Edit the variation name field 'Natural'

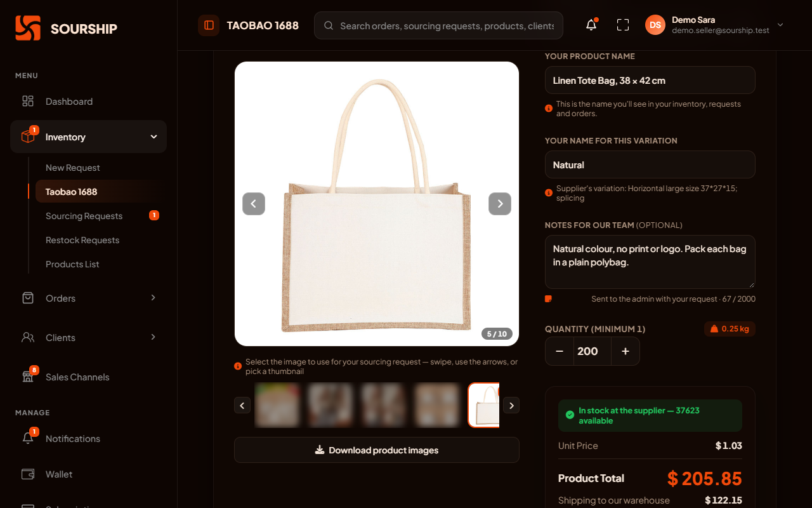pyautogui.click(x=650, y=165)
